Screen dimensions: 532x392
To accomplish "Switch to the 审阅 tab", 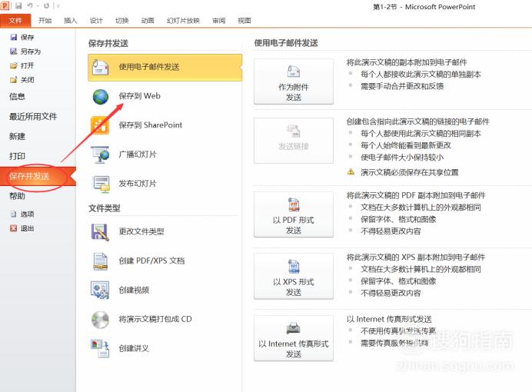I will point(219,21).
